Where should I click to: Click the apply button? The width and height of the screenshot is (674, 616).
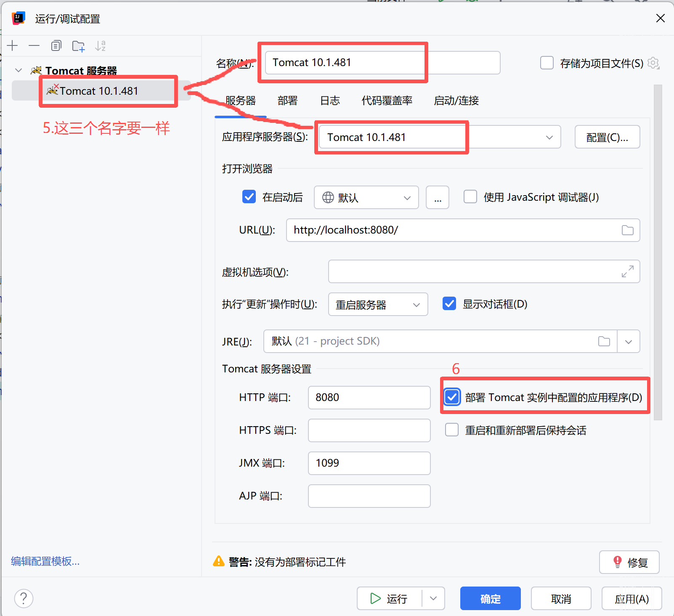pyautogui.click(x=632, y=598)
